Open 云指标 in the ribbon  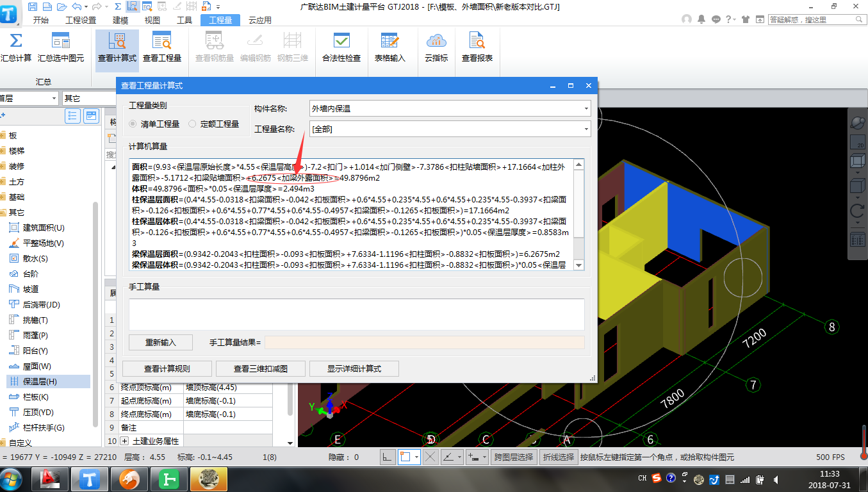pos(436,47)
